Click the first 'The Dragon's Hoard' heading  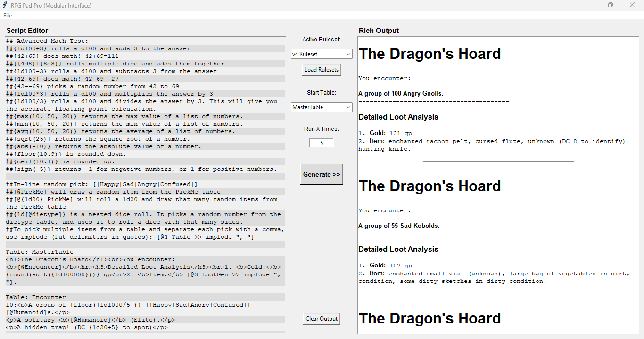click(429, 54)
